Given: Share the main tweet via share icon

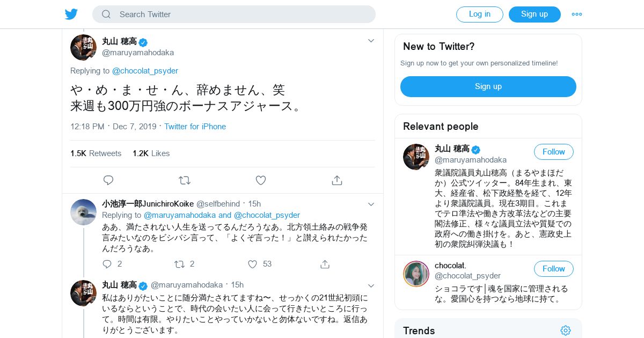Looking at the screenshot, I should 337,180.
